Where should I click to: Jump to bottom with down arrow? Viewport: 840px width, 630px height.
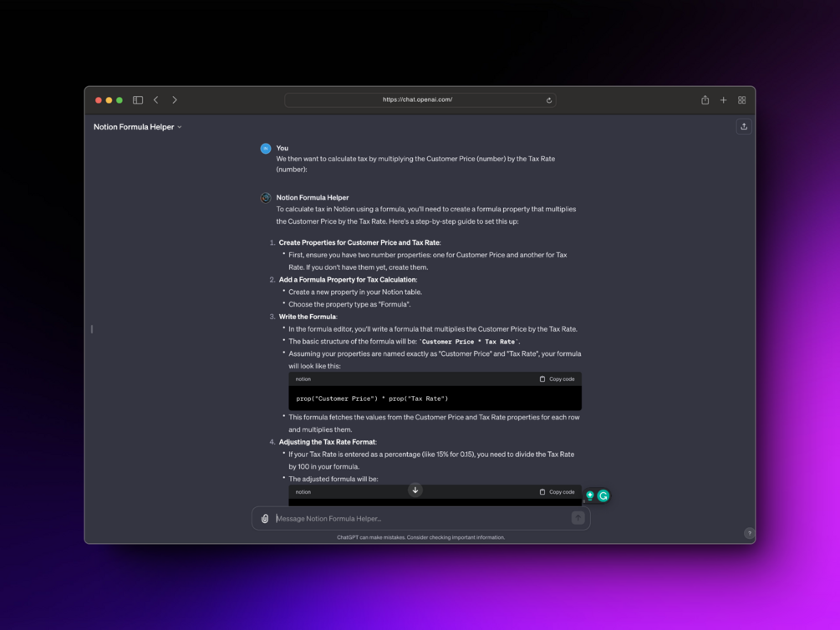[415, 490]
